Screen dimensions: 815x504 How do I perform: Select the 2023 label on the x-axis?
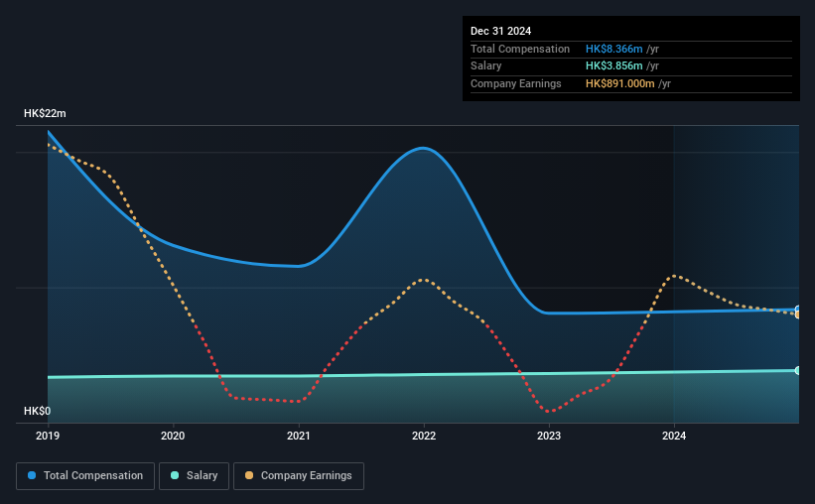(549, 436)
